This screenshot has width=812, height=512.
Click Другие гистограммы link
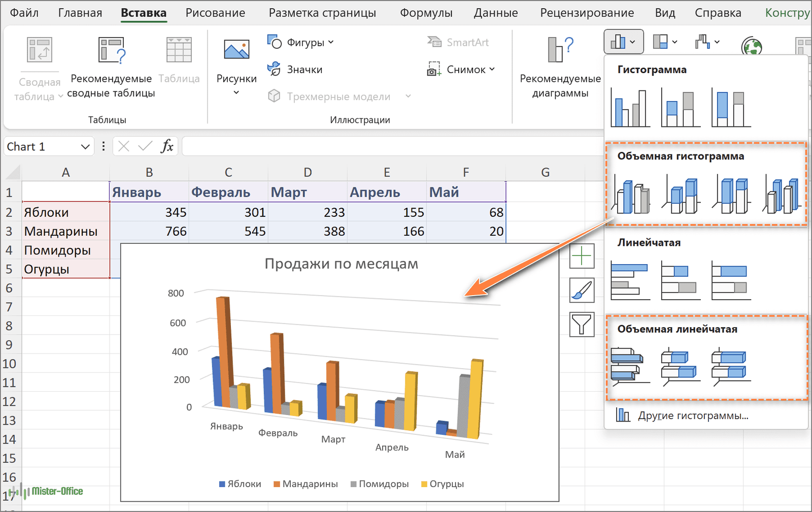pos(692,415)
